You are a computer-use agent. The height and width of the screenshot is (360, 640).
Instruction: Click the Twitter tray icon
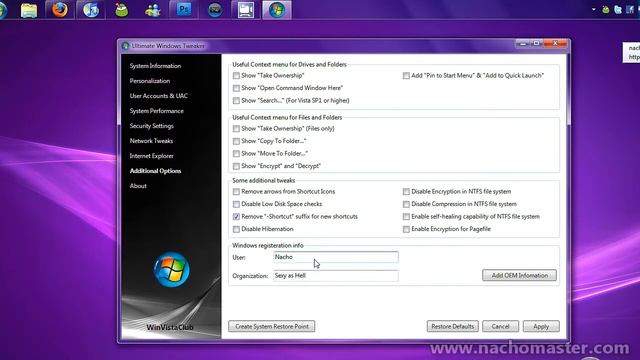[618, 10]
